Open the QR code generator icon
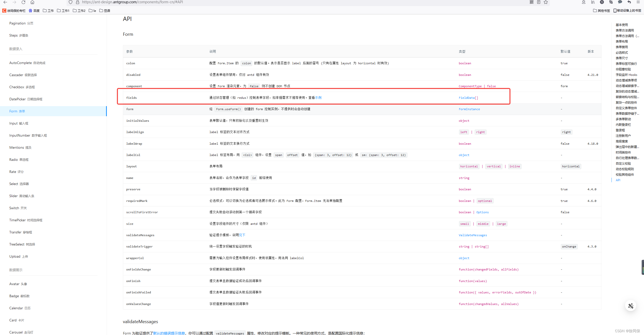The height and width of the screenshot is (335, 644). coord(532,2)
